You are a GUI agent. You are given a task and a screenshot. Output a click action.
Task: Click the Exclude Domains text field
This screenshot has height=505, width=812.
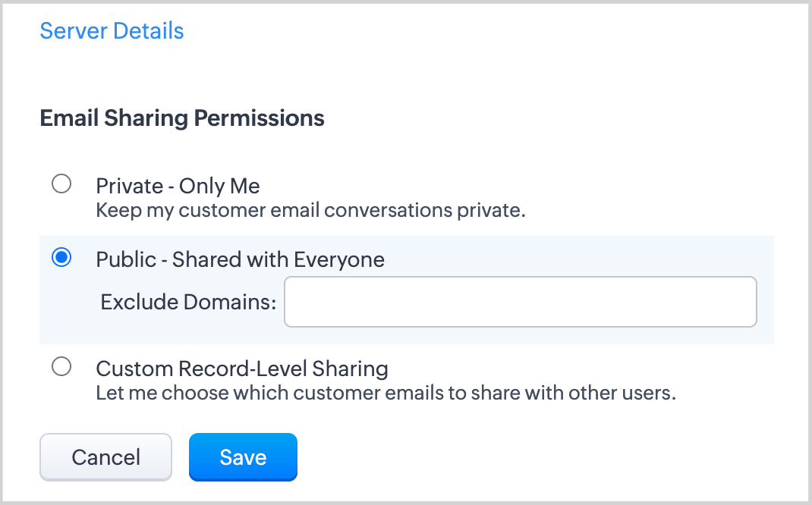(520, 302)
